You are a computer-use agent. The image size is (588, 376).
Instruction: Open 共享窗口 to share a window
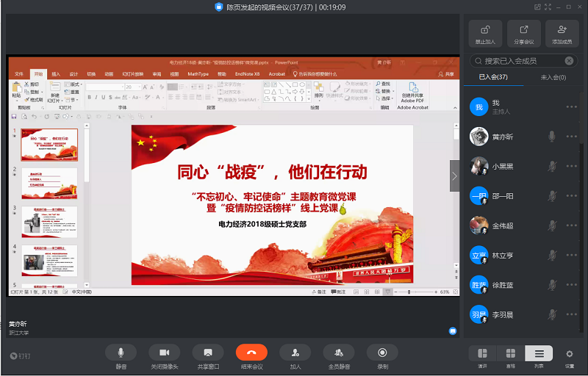(208, 352)
